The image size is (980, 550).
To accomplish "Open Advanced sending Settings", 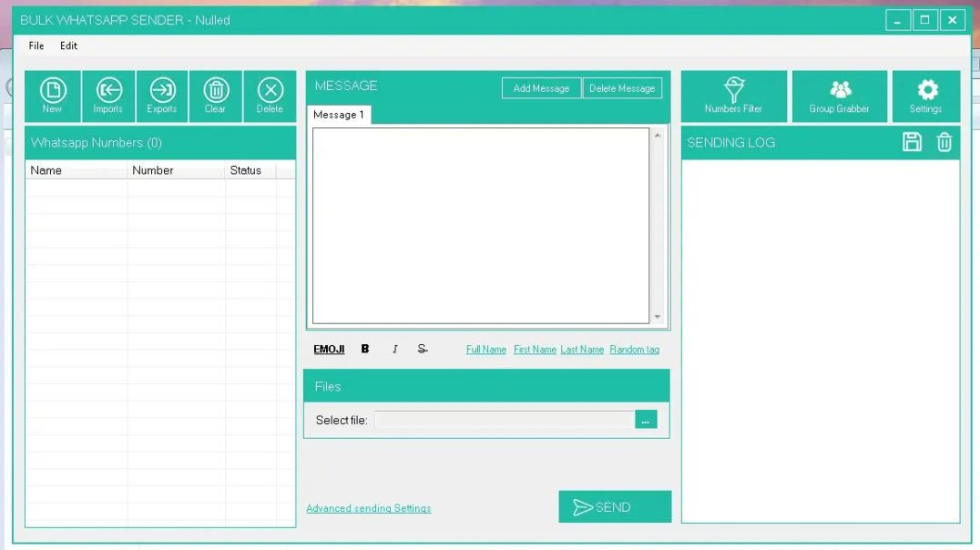I will point(369,508).
